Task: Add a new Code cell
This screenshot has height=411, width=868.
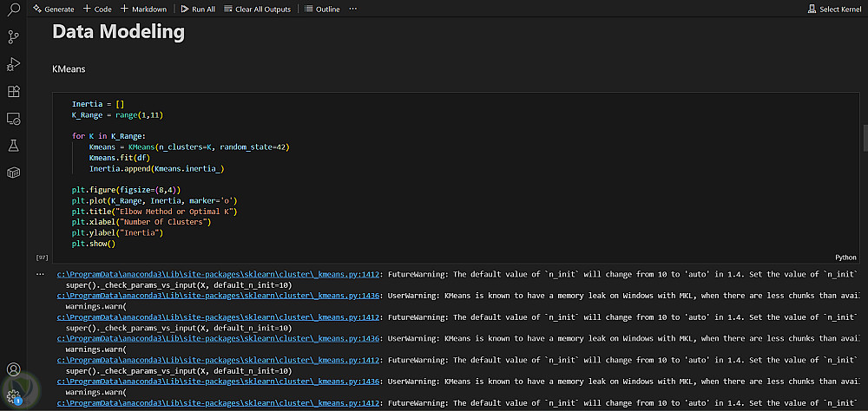Action: point(97,9)
